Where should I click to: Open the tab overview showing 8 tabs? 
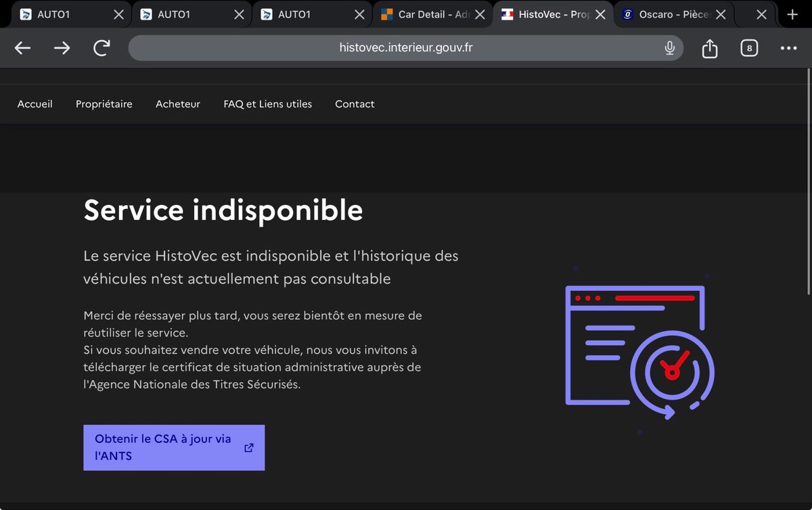749,48
